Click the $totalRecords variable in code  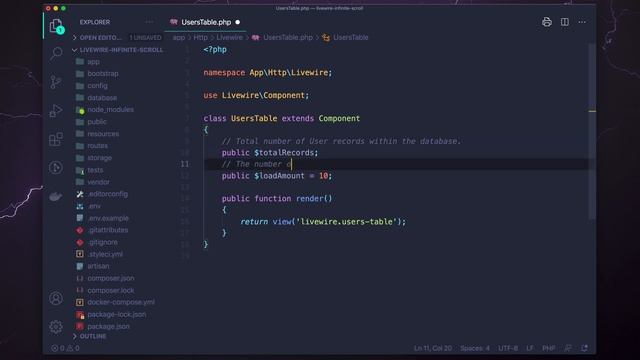point(284,153)
